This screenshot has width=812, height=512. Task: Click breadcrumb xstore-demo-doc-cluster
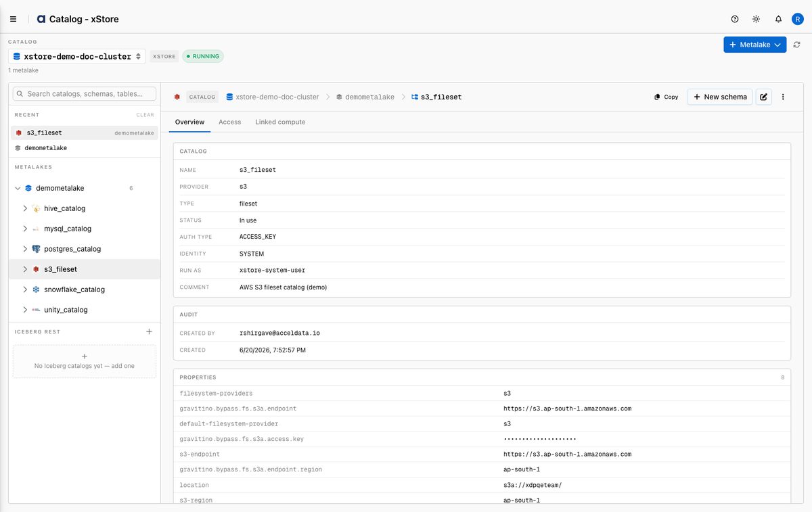(x=272, y=97)
